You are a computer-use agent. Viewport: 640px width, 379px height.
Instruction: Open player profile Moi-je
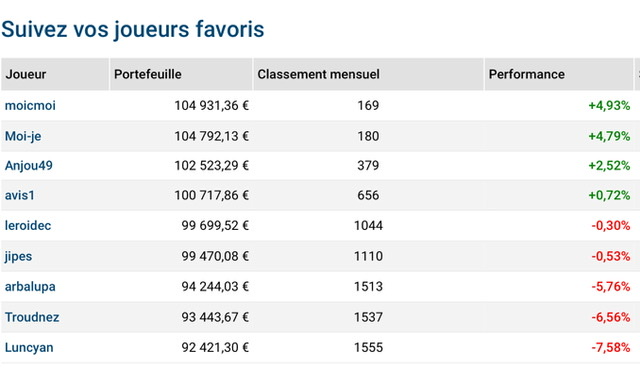click(x=23, y=136)
